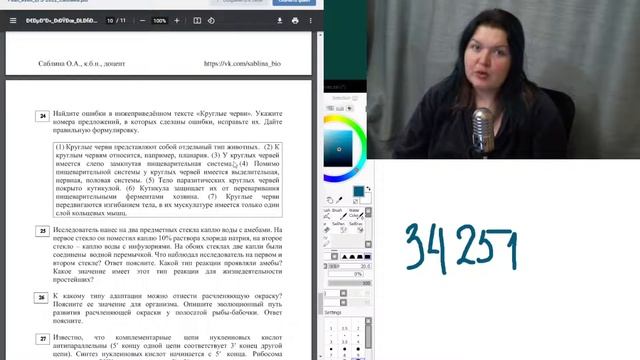Select the WaterColor brush tool
Image resolution: width=640 pixels, height=360 pixels.
coord(356,214)
